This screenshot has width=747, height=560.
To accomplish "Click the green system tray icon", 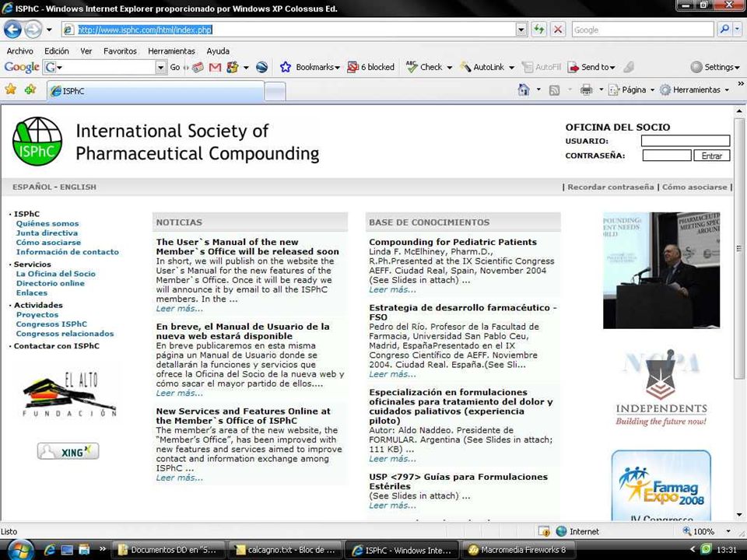I will (x=706, y=550).
